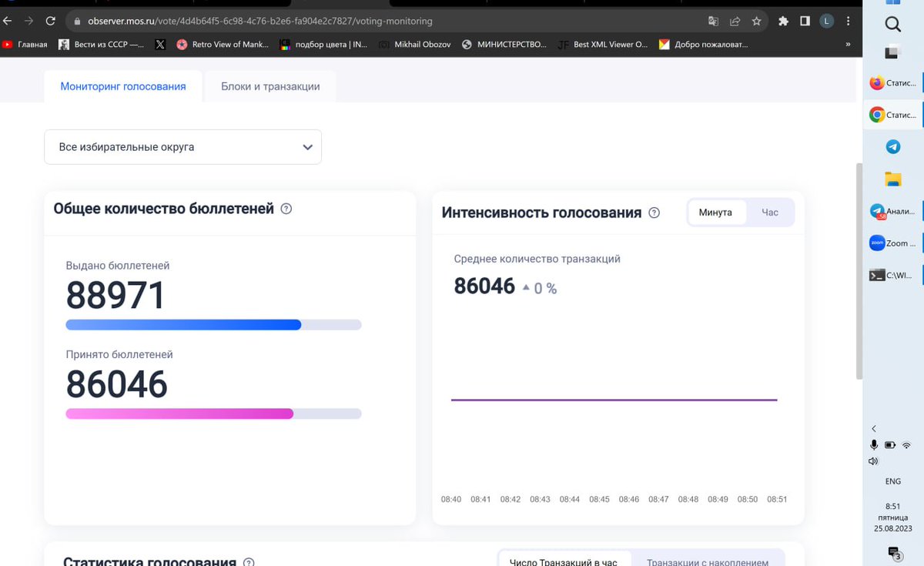
Task: Open the Chrome extensions puzzle icon
Action: [784, 22]
